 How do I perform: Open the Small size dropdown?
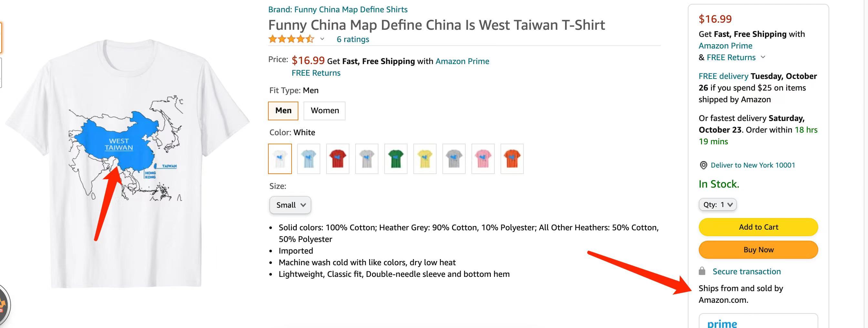(x=290, y=205)
